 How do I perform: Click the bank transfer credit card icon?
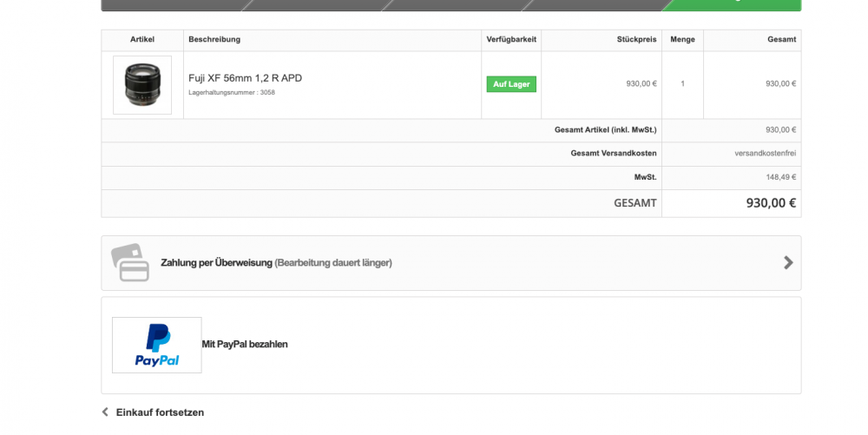click(x=131, y=262)
